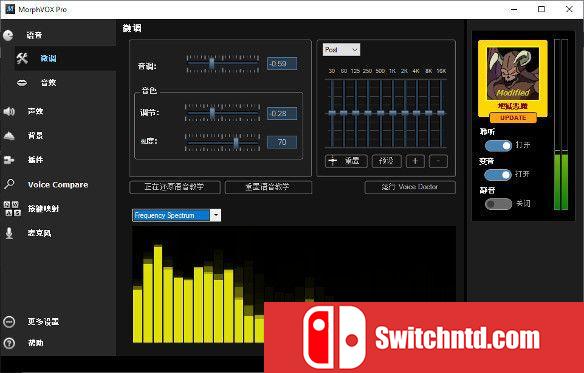
Task: Click the 2K equalizer band slider
Action: point(405,113)
